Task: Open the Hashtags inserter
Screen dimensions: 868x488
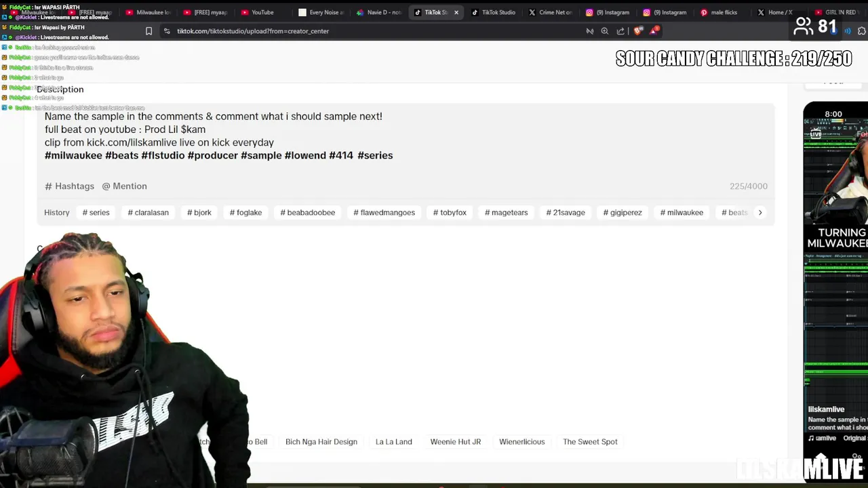Action: pos(69,186)
